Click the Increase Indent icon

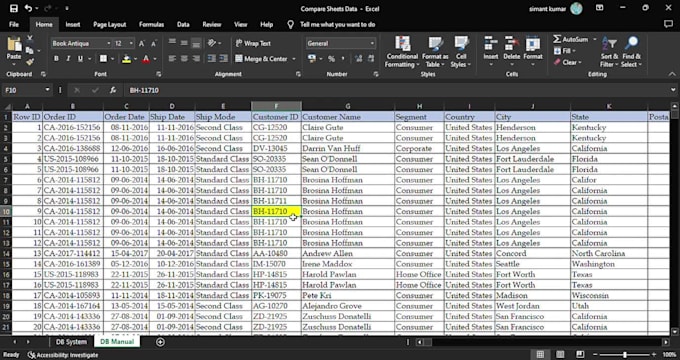point(223,59)
